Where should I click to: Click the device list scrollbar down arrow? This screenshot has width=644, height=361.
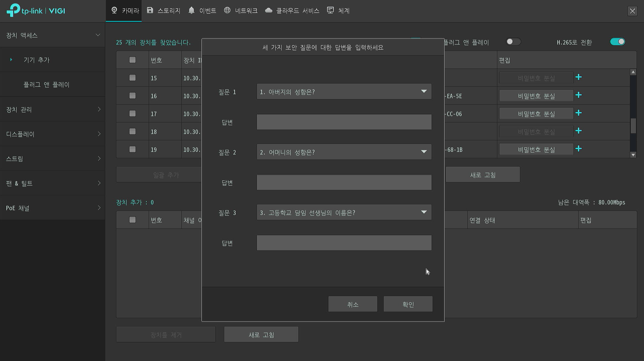point(633,155)
